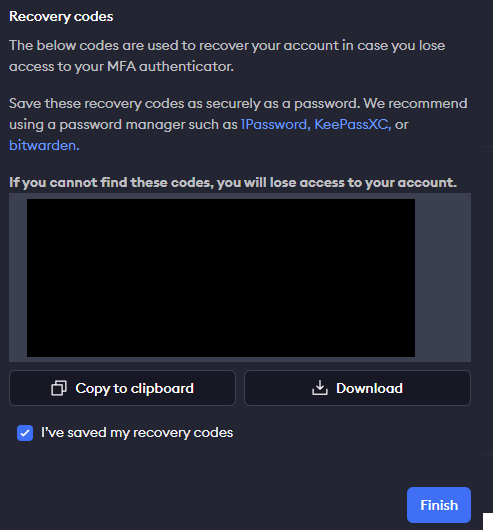Click the Recovery codes heading
The width and height of the screenshot is (493, 530).
(61, 16)
